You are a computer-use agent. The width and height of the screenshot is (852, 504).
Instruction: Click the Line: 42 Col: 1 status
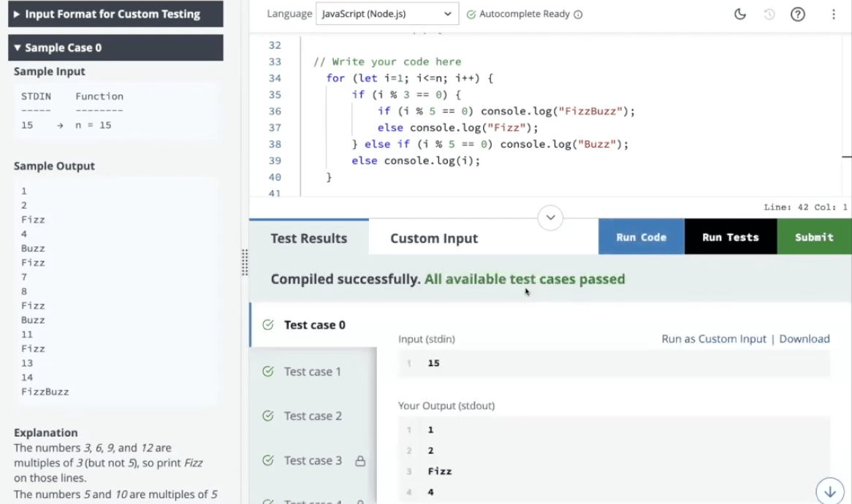[805, 207]
